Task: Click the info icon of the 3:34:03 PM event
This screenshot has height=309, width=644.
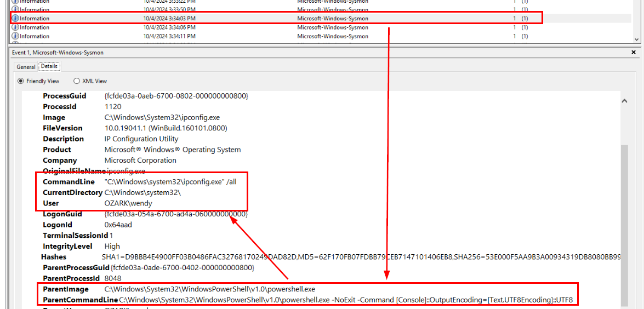Action: pos(15,19)
